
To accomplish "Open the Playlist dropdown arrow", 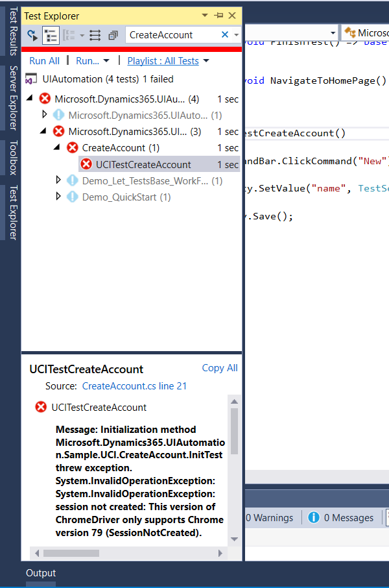I will coord(206,61).
